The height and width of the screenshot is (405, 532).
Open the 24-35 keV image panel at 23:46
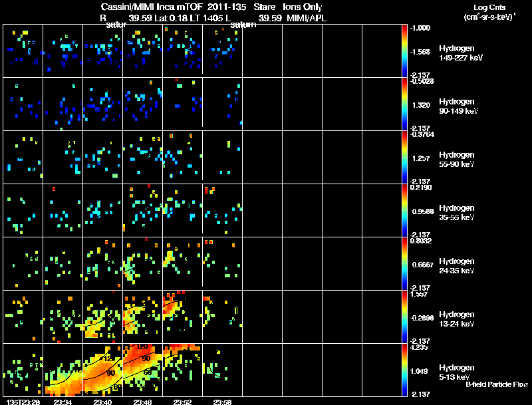[x=142, y=263]
